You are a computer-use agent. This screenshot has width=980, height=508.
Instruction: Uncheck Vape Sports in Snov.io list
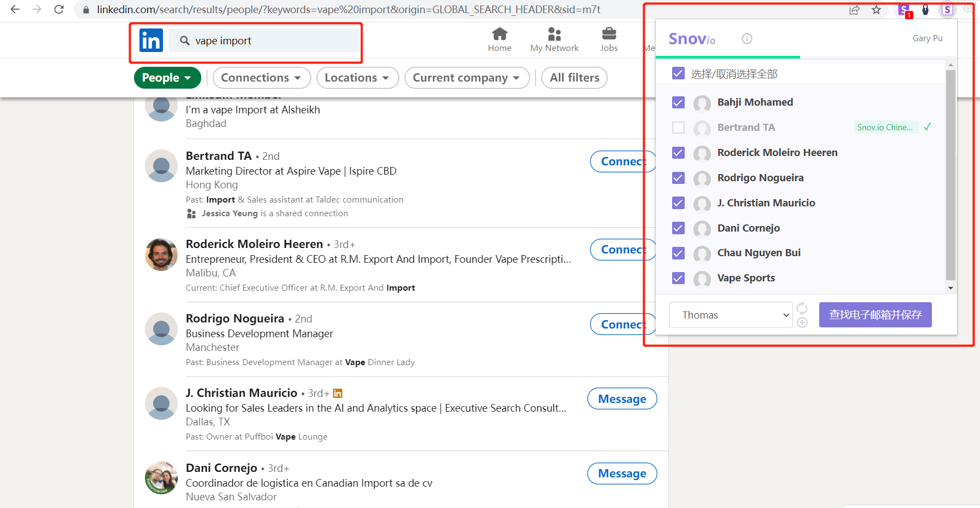pos(678,278)
